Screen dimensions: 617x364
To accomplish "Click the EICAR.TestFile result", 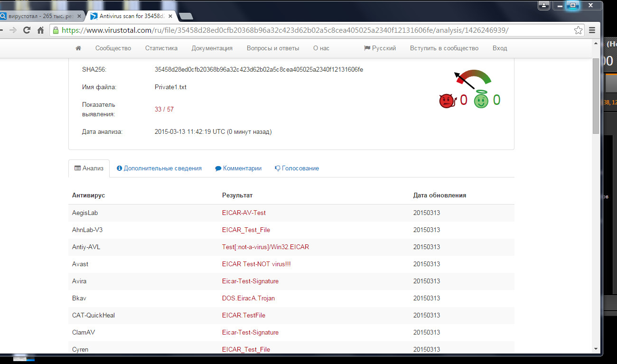I will point(243,315).
